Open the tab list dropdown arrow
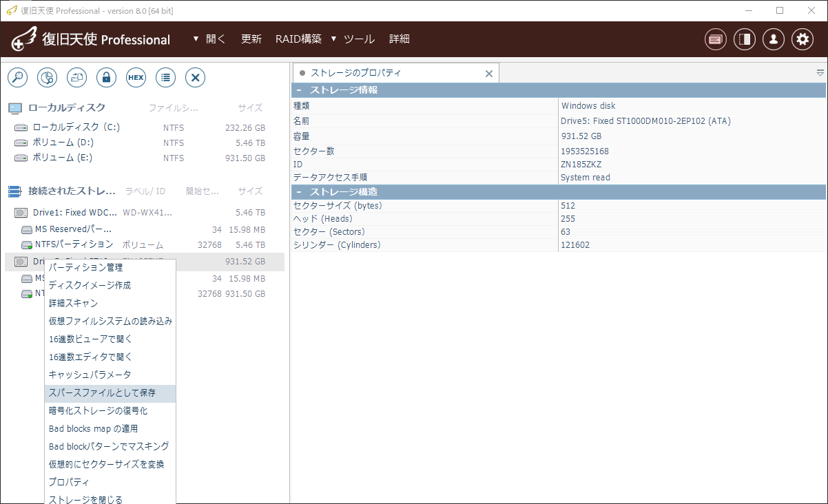This screenshot has width=828, height=504. tap(820, 73)
